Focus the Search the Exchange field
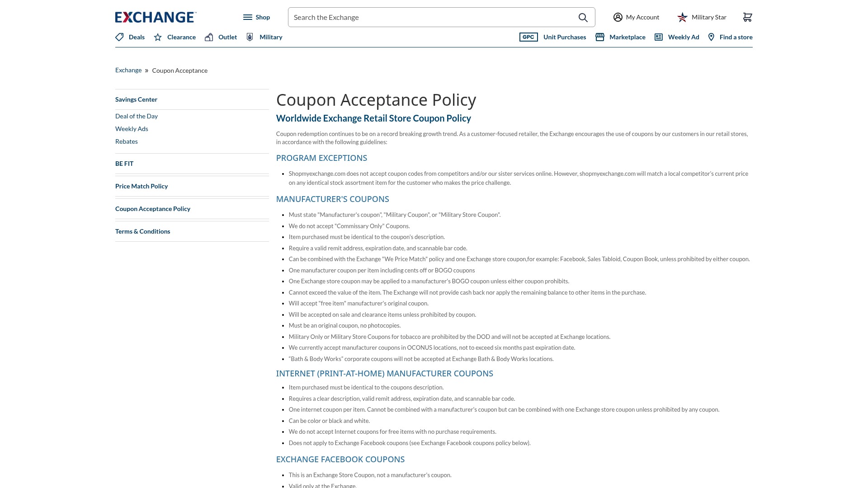868x488 pixels. coord(432,17)
